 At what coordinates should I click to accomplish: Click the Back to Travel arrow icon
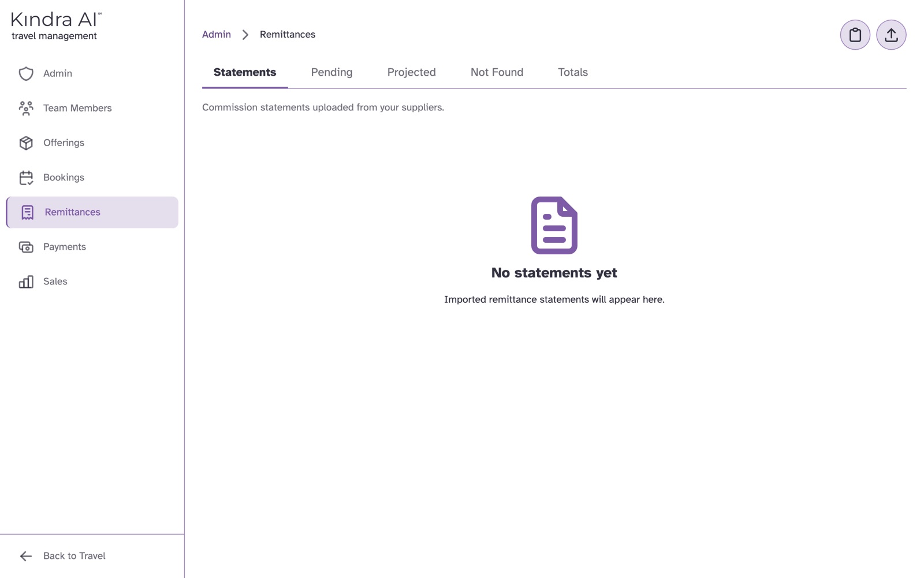26,556
